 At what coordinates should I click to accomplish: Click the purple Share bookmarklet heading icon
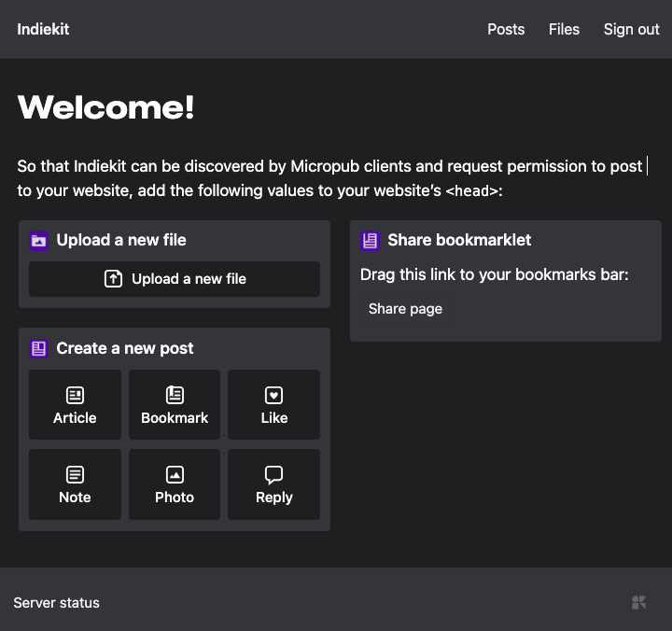tap(370, 241)
